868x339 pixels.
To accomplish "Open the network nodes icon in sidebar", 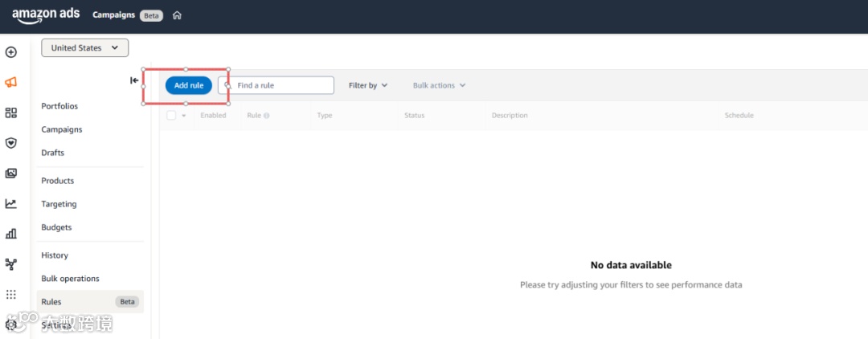I will click(x=11, y=264).
